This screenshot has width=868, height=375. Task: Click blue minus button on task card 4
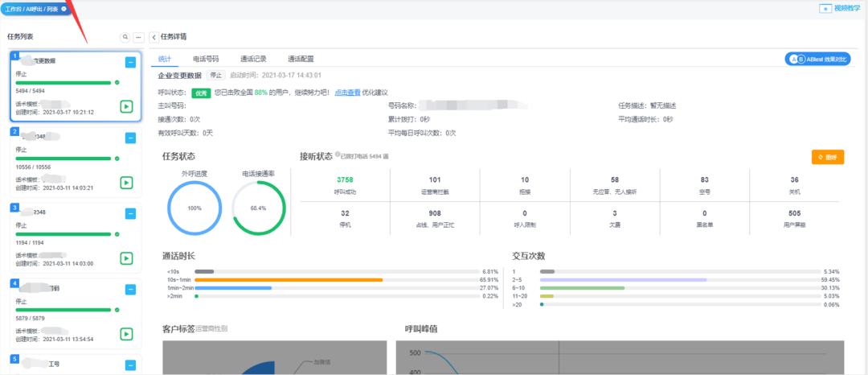click(131, 289)
